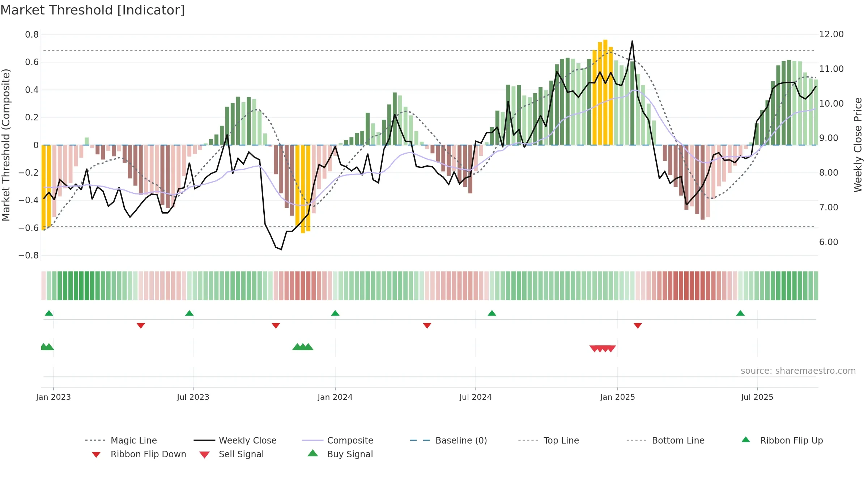Click the Ribbon Flip Down marker near May 2024
Viewport: 868px width, 488px height.
tap(427, 326)
